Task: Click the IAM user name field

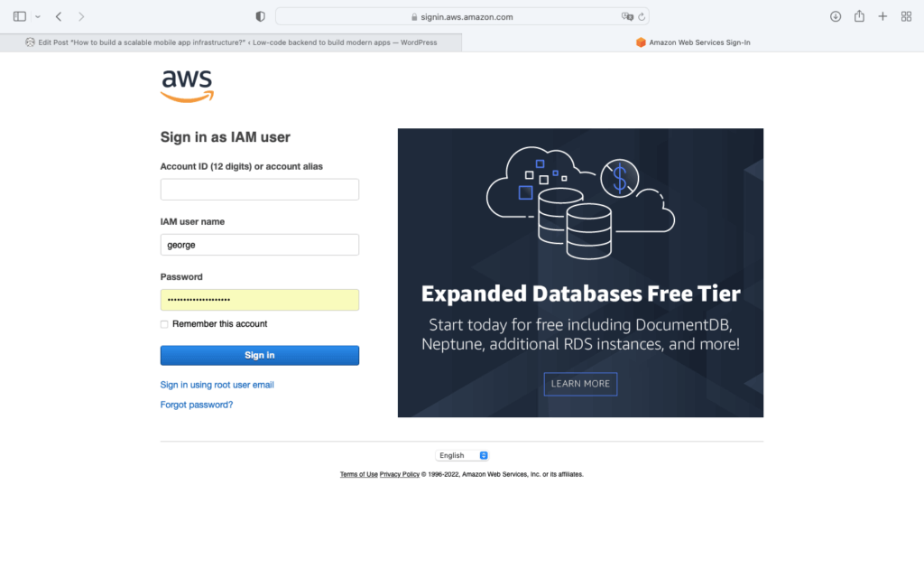Action: (x=259, y=245)
